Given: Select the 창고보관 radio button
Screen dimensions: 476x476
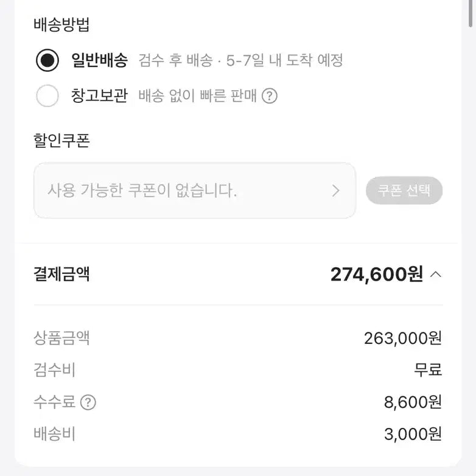Looking at the screenshot, I should [x=47, y=96].
